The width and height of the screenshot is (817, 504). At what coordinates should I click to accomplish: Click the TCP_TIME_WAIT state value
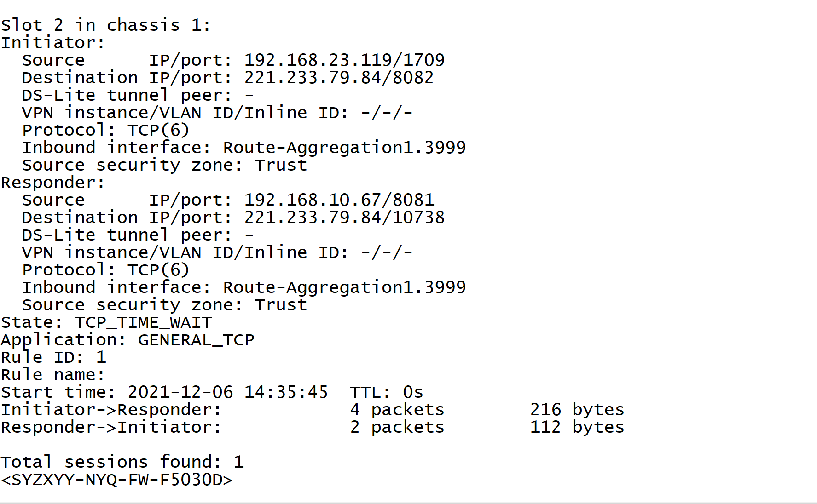tap(143, 322)
